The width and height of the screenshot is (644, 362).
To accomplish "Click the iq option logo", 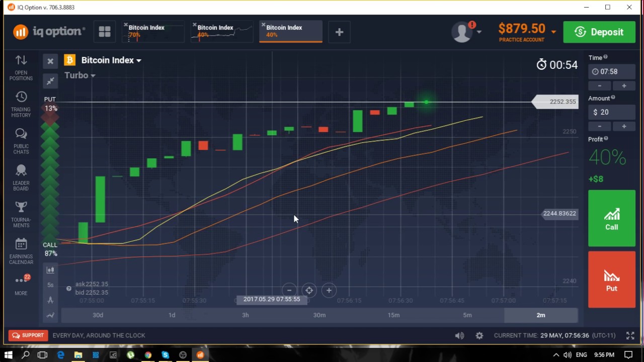I will [x=49, y=32].
